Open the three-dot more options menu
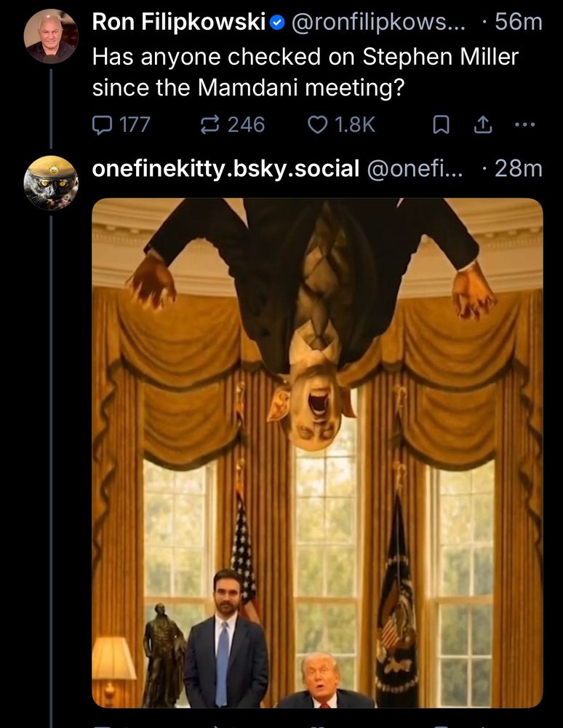563x728 pixels. tap(524, 125)
